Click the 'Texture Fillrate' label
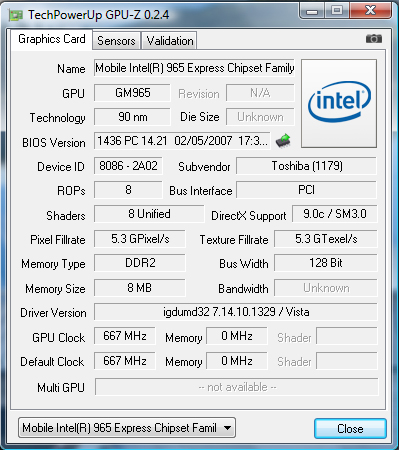 pos(234,240)
